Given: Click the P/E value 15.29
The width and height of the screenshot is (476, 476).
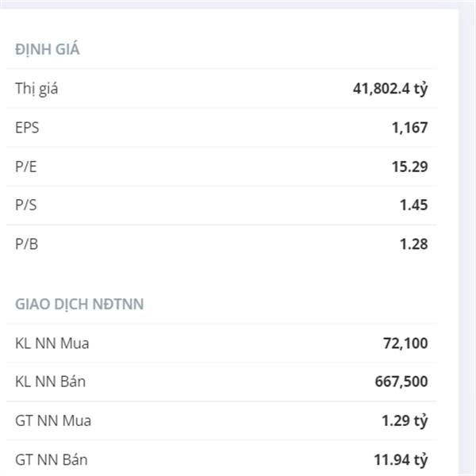Looking at the screenshot, I should 410,167.
